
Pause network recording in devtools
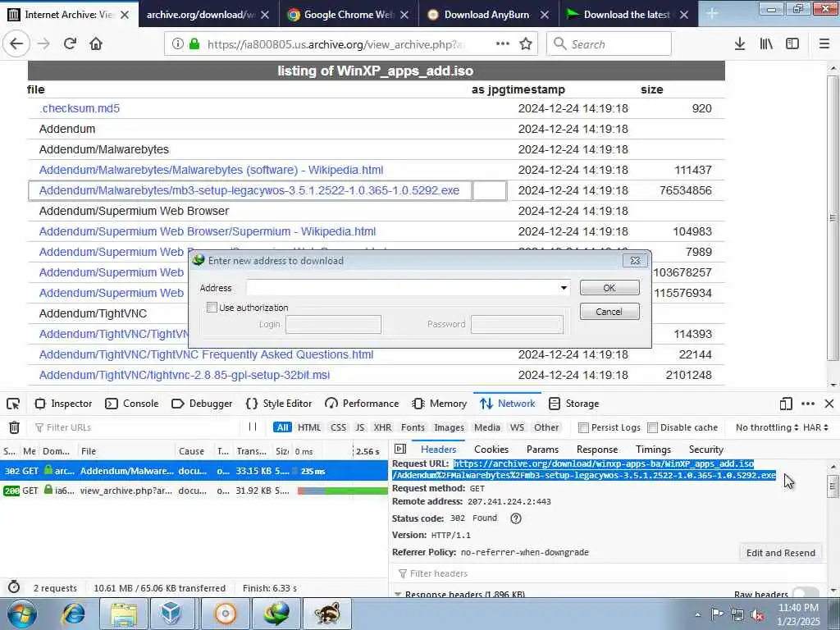[x=253, y=427]
